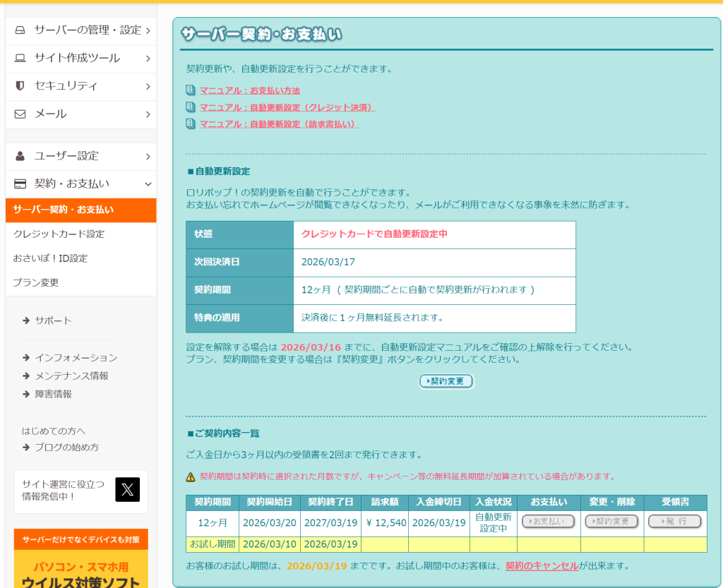Click the 発行 receipt button
Viewport: 723px width, 588px height.
point(674,522)
